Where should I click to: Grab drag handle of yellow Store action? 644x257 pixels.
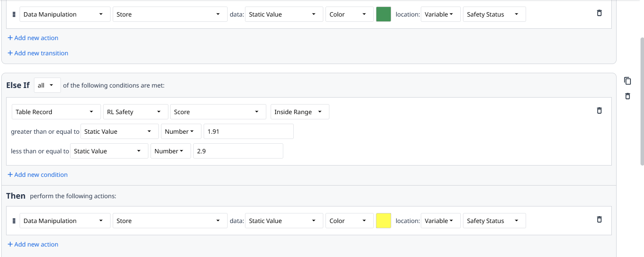(14, 221)
